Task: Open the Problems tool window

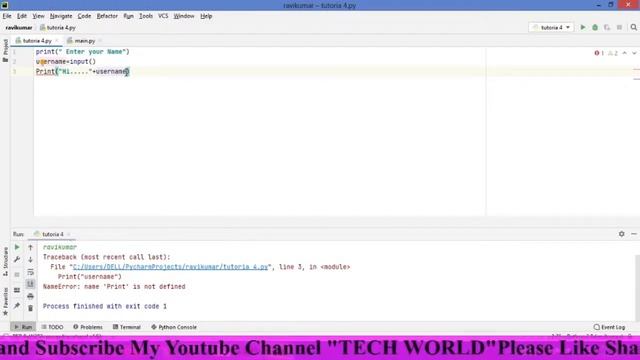Action: tap(88, 327)
